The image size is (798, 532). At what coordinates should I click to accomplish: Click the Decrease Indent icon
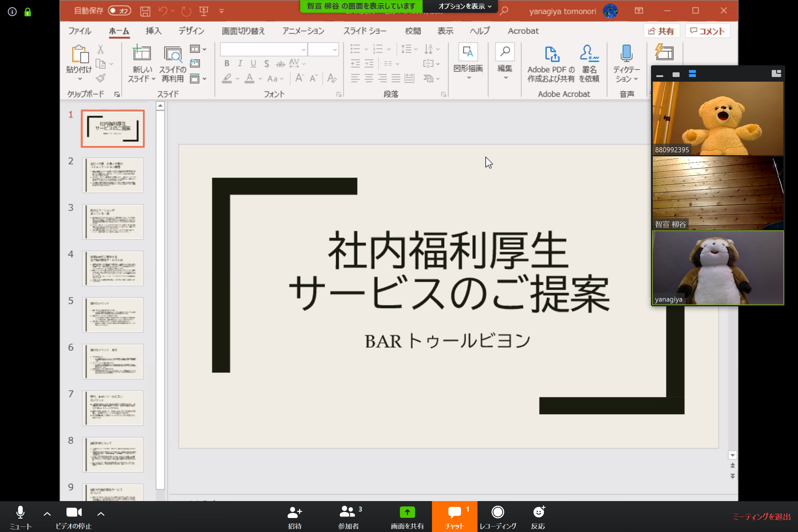[355, 64]
